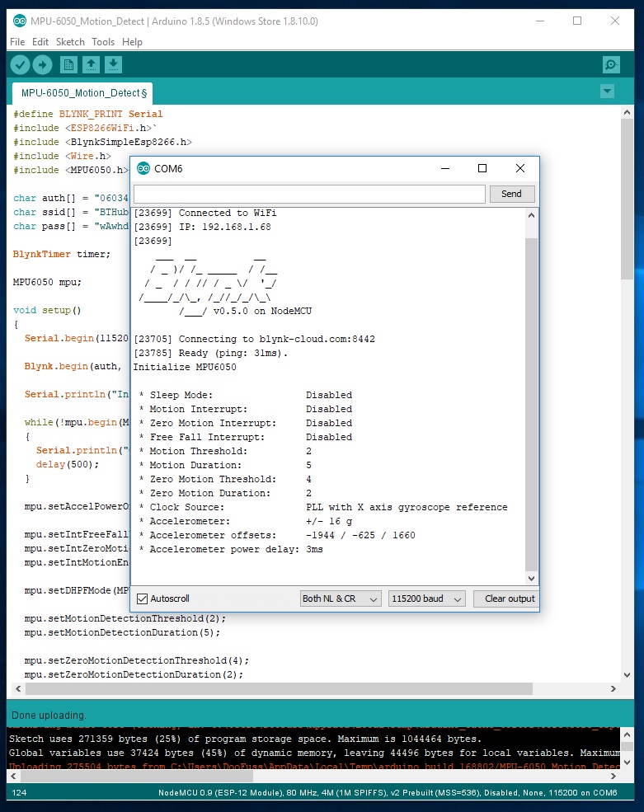Open the tab options dropdown arrow
The width and height of the screenshot is (644, 812).
tap(607, 92)
